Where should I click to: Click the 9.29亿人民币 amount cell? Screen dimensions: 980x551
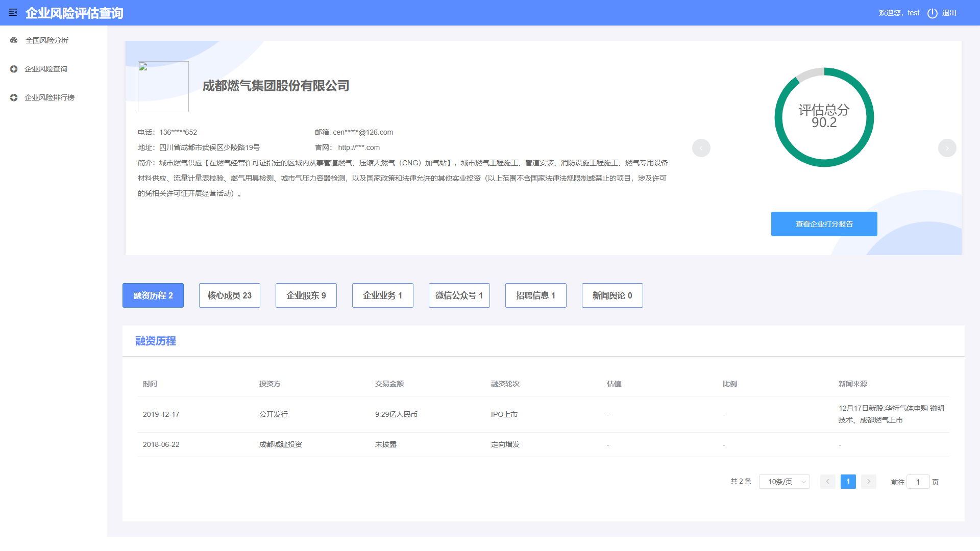click(396, 414)
